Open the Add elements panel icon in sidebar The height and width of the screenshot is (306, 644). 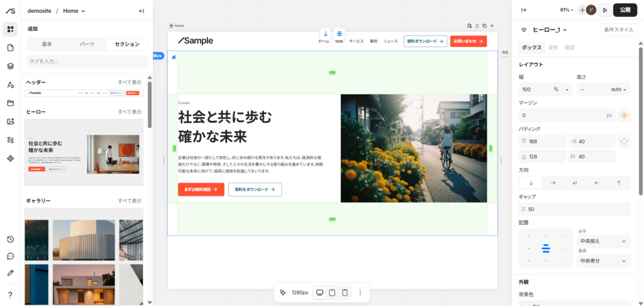point(10,29)
